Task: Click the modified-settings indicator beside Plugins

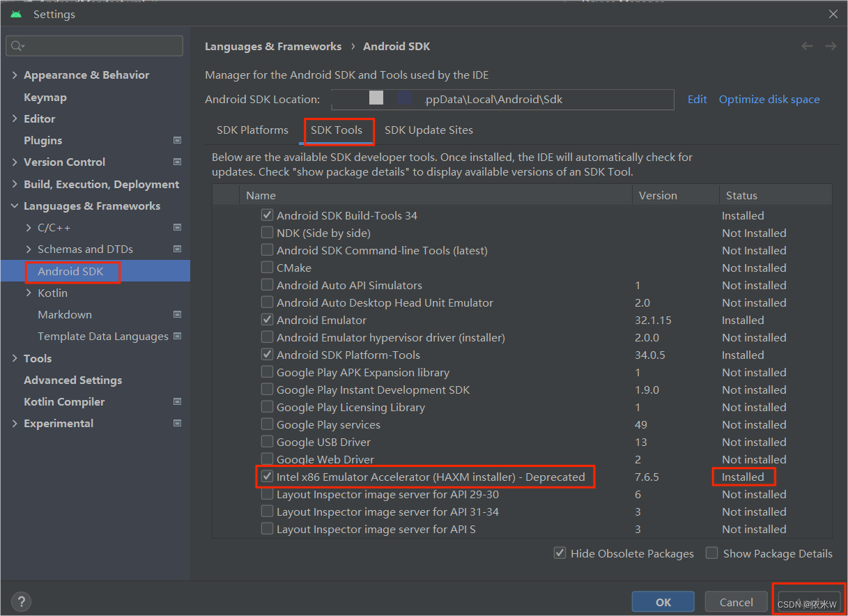Action: coord(177,140)
